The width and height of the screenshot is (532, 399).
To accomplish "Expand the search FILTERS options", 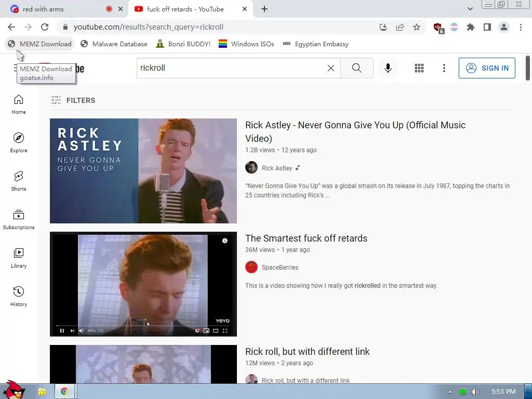I will coord(73,100).
